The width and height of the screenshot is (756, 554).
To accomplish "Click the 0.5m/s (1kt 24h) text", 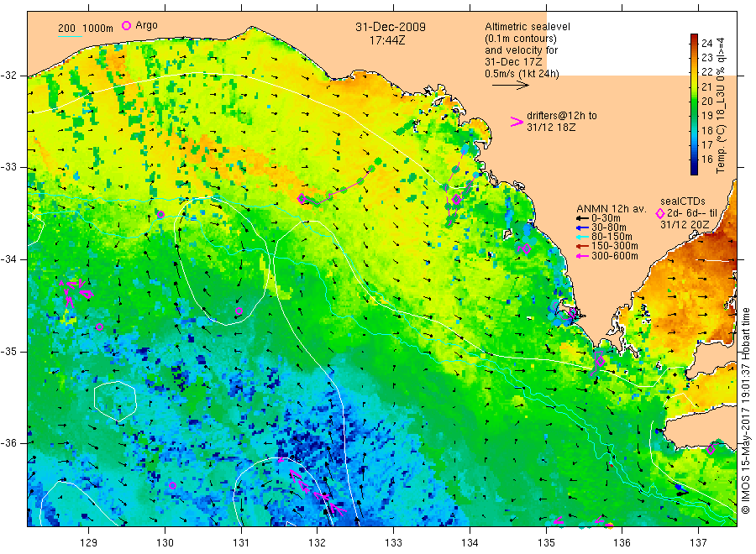I will [522, 74].
